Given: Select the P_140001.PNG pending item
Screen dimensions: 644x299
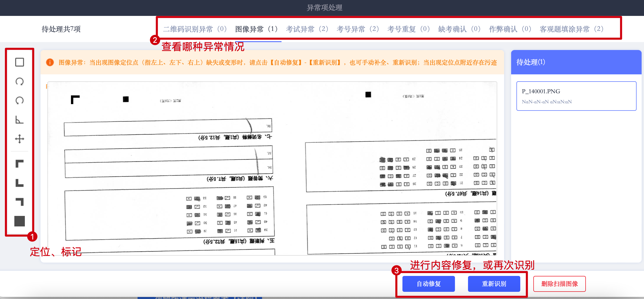Looking at the screenshot, I should (x=576, y=96).
